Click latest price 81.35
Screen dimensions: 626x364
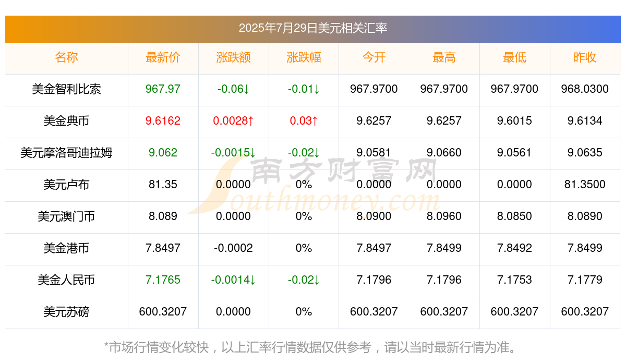pyautogui.click(x=163, y=185)
